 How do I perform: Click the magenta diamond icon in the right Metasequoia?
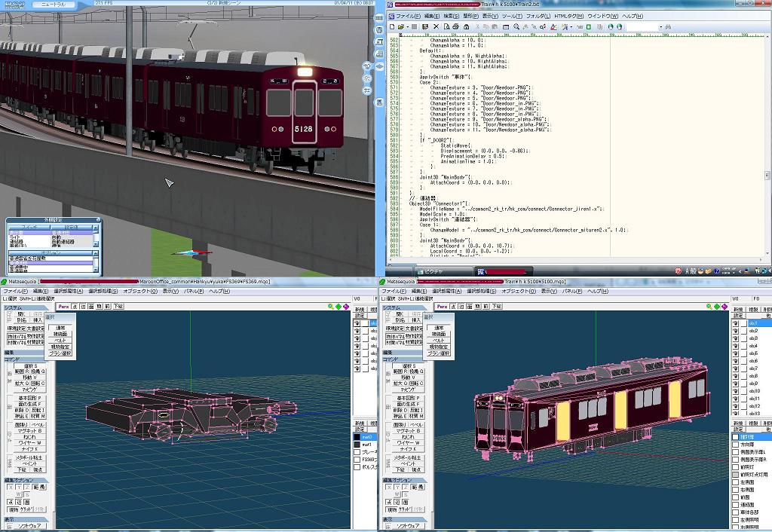click(x=725, y=307)
